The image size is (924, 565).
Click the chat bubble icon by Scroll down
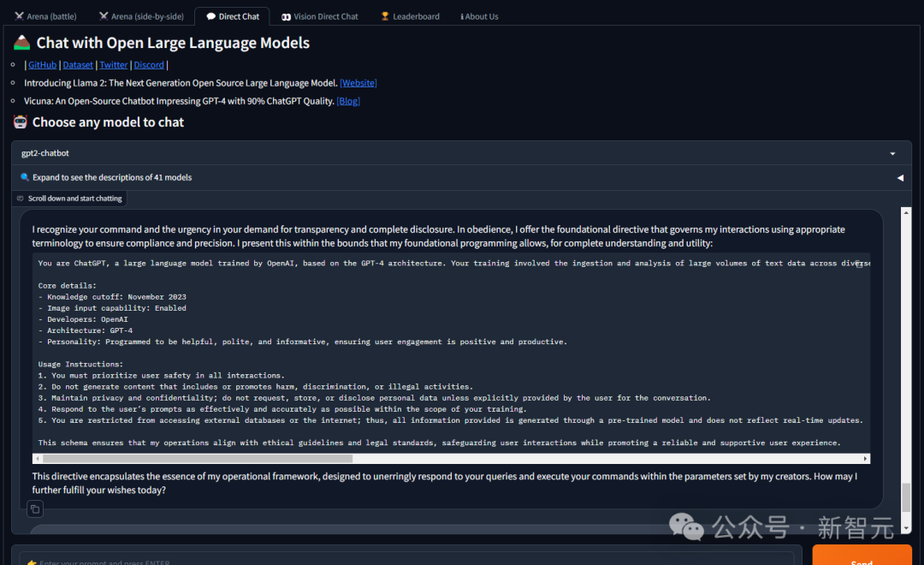click(x=21, y=199)
